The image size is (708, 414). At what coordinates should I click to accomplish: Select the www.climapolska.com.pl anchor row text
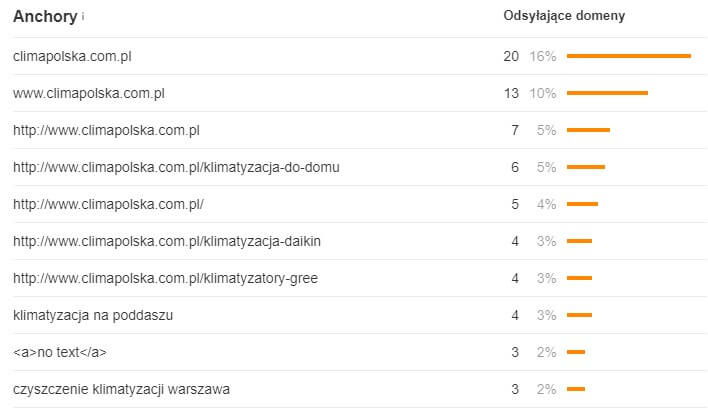[x=88, y=93]
